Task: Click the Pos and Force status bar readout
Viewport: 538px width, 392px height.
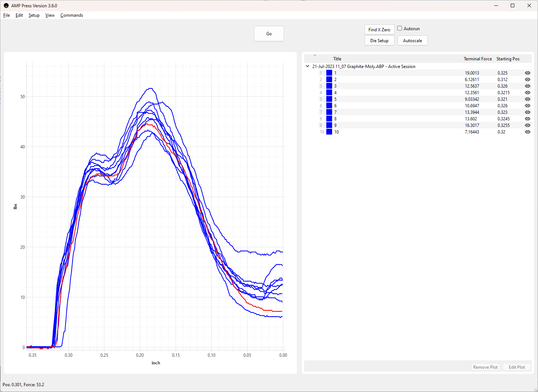Action: pos(23,385)
